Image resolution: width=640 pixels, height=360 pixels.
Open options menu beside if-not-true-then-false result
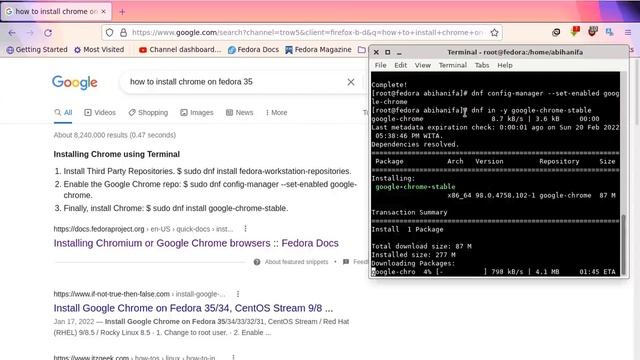pos(238,293)
